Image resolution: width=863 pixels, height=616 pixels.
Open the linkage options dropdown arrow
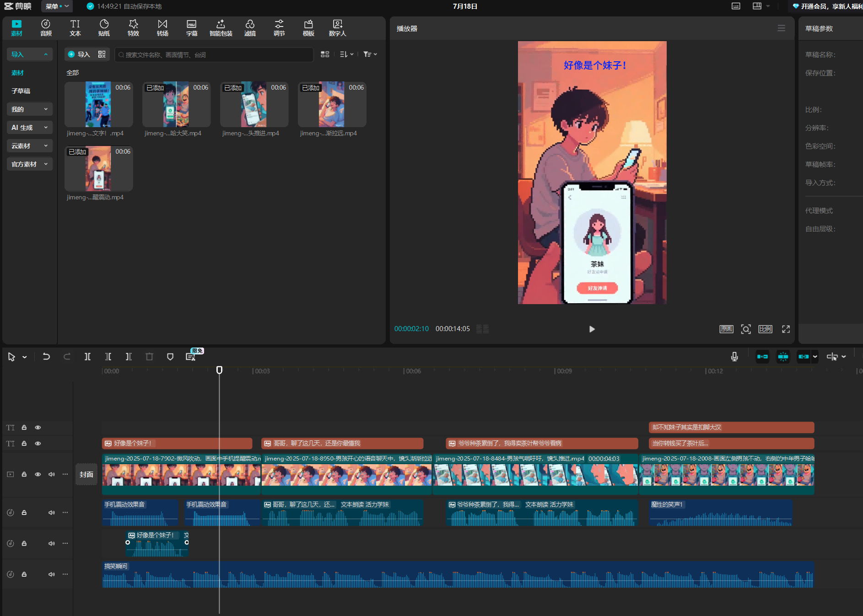(x=815, y=357)
